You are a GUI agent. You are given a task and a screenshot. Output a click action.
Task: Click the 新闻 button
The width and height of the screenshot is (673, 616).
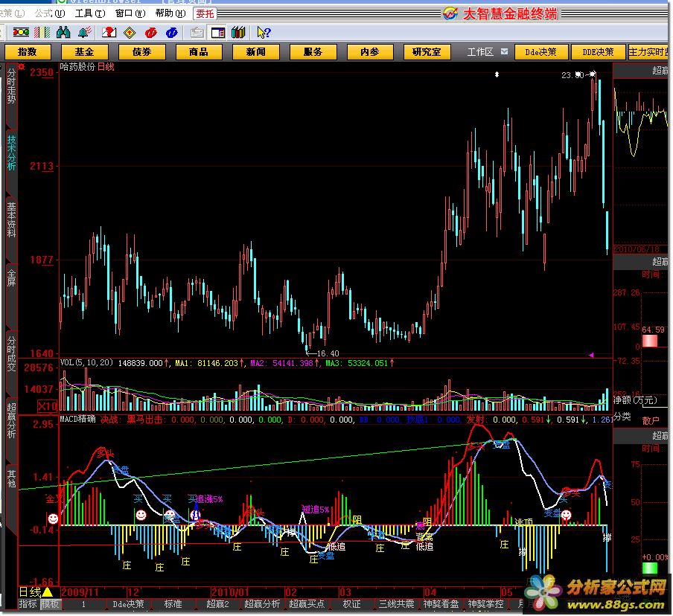pyautogui.click(x=256, y=52)
